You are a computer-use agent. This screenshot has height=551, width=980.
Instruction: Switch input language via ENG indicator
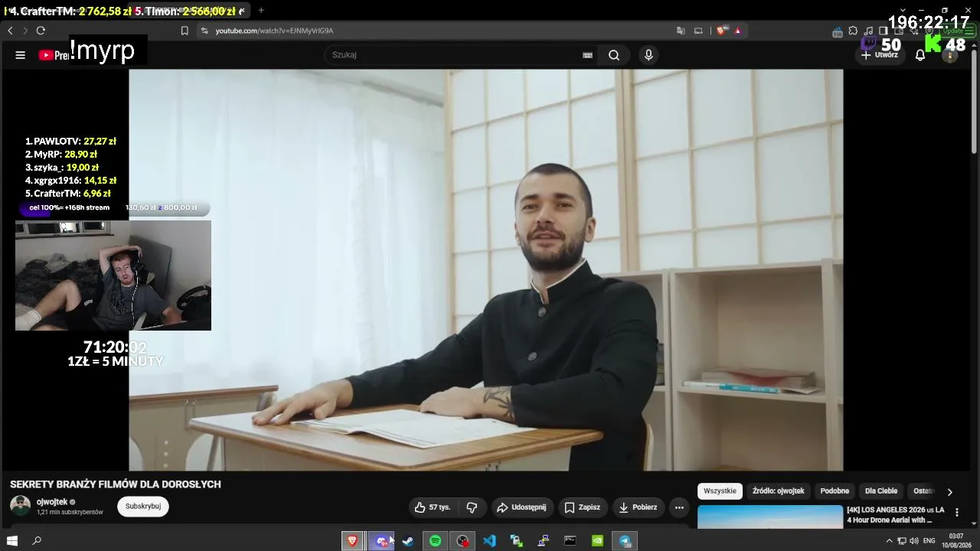pyautogui.click(x=929, y=541)
